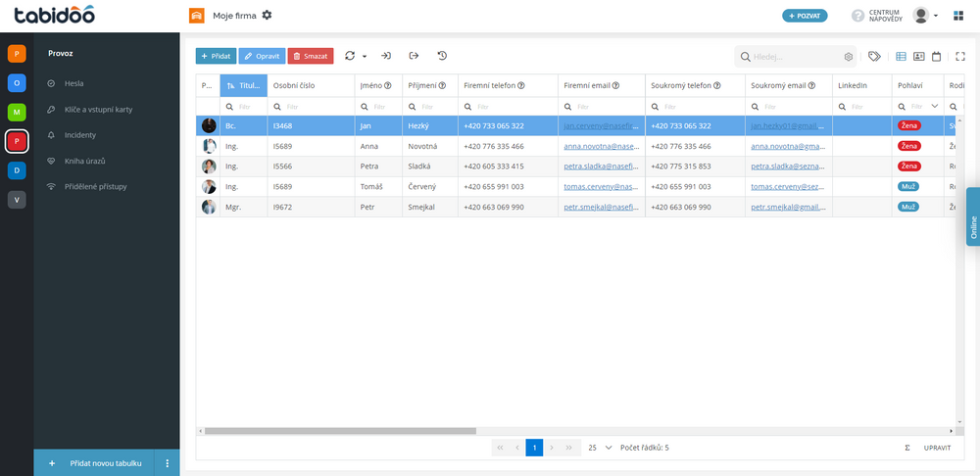Open private email petr.smejkal@gmail link
Screen dimensions: 980x476
click(788, 207)
